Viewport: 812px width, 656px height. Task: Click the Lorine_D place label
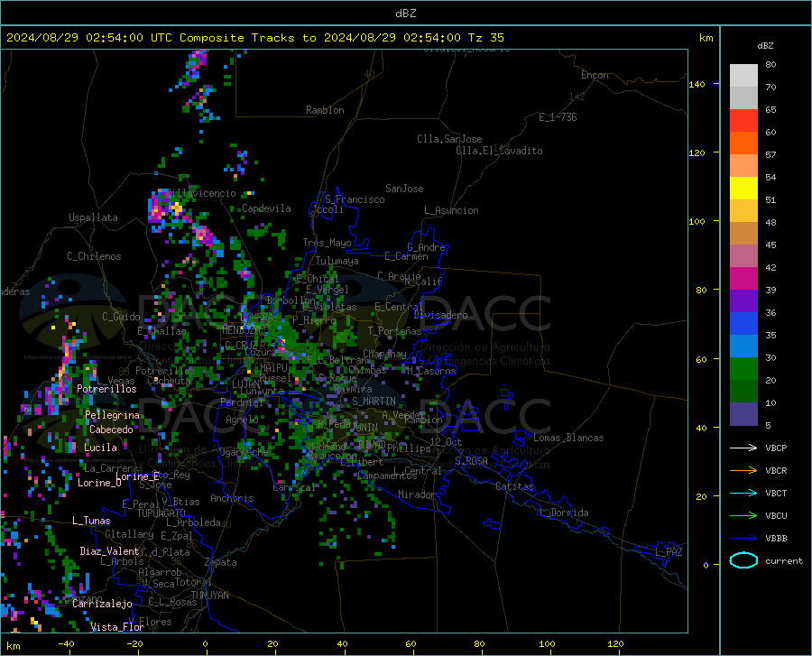pyautogui.click(x=99, y=483)
